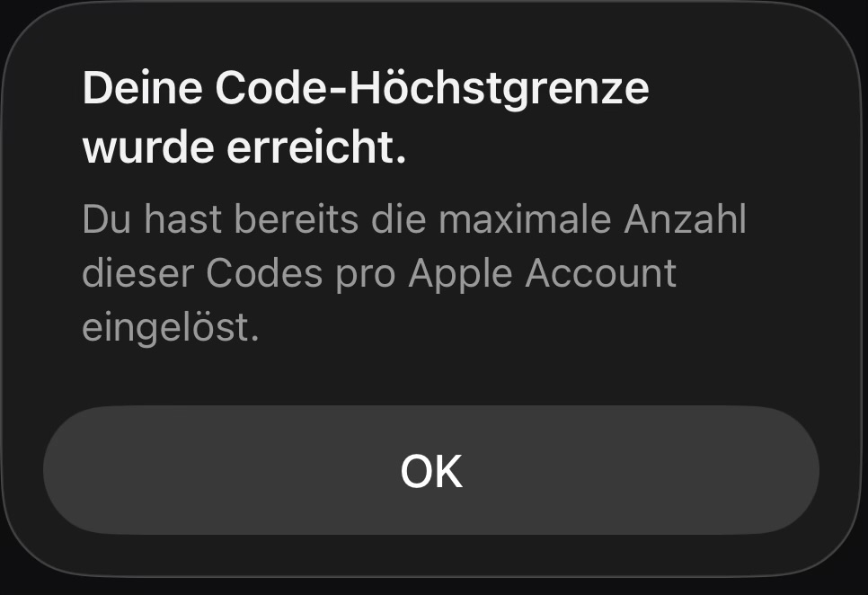
Task: Dismiss the code limit alert with OK
Action: tap(431, 470)
